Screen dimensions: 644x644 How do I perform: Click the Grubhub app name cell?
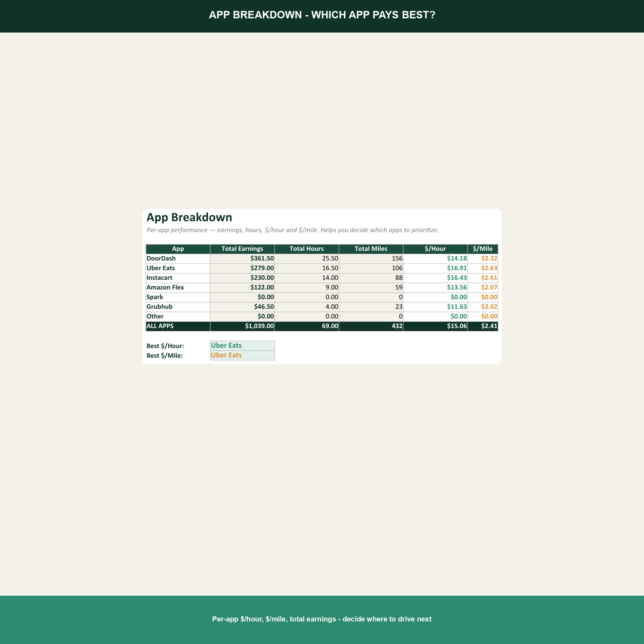[x=178, y=307]
